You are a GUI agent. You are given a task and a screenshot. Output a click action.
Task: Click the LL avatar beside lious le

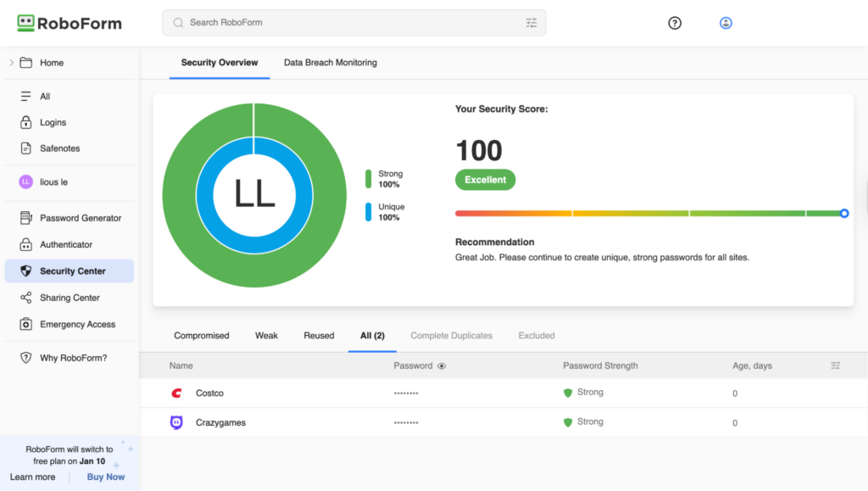click(x=26, y=181)
